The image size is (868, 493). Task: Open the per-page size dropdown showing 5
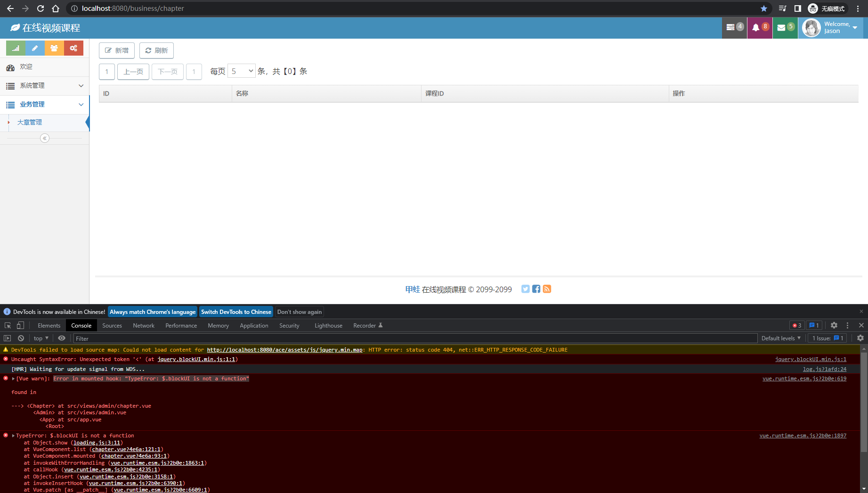[242, 71]
